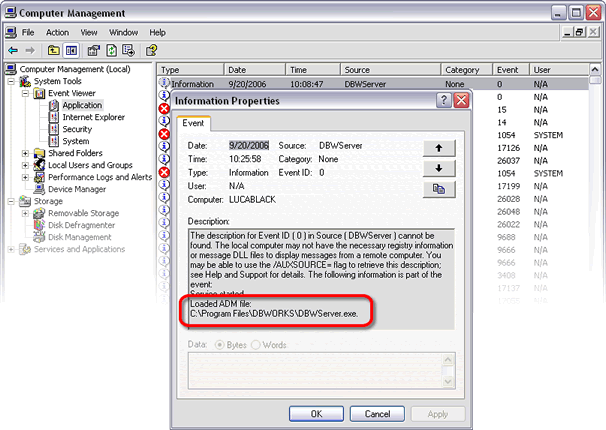Click the Forward arrow toolbar icon
Screen dimensions: 606x430
pyautogui.click(x=30, y=50)
